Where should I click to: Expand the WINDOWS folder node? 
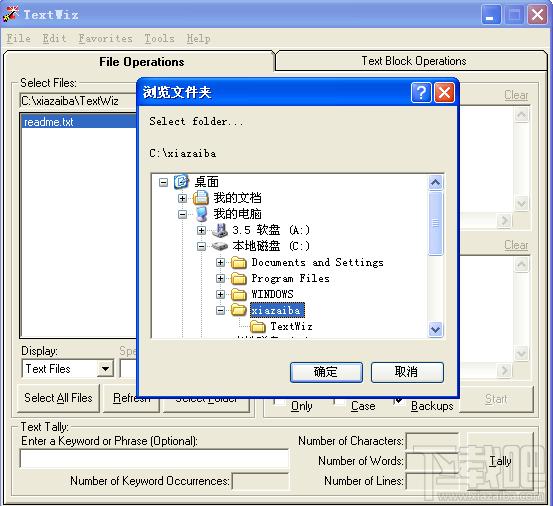coord(220,294)
